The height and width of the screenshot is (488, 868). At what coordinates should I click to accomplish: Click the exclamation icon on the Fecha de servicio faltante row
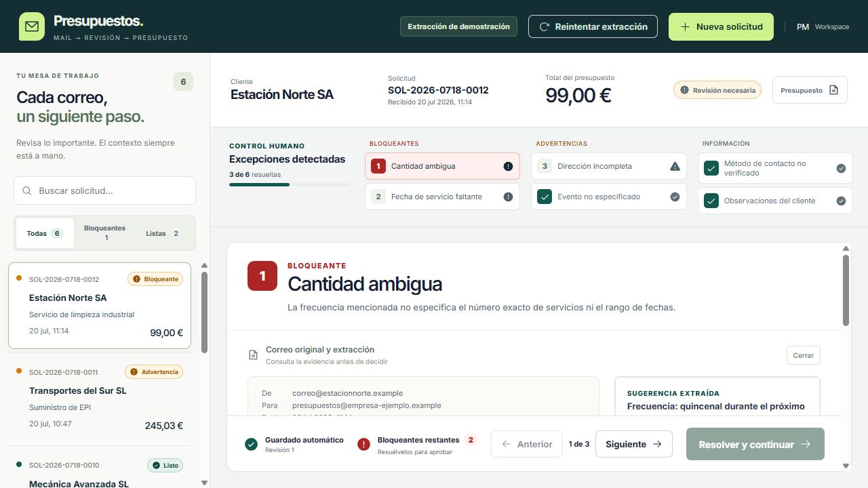(x=508, y=197)
